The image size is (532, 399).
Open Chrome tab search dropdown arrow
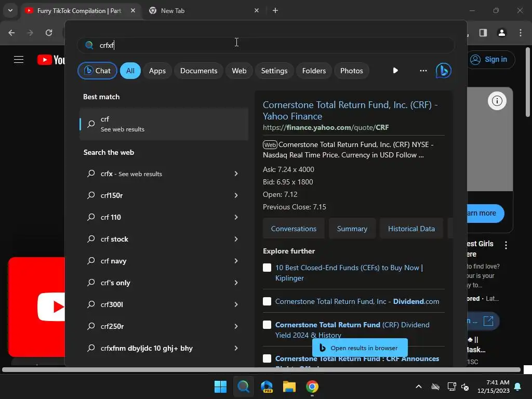pos(10,10)
